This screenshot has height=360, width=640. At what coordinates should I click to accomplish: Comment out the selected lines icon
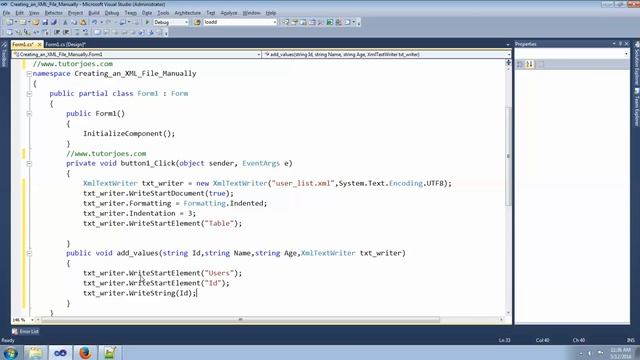77,32
